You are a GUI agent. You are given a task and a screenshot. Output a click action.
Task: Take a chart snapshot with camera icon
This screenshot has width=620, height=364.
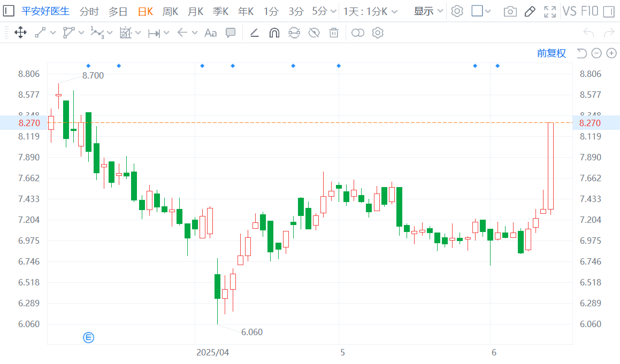coord(510,11)
